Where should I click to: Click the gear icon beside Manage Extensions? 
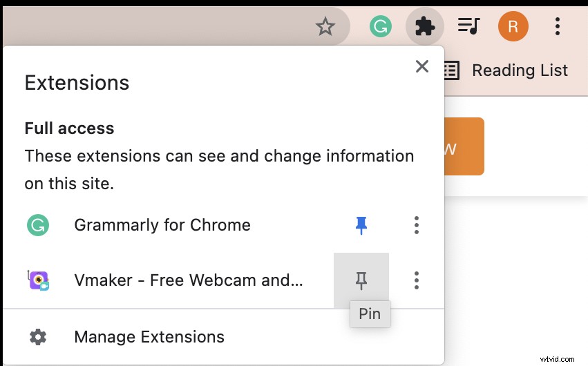pos(38,337)
